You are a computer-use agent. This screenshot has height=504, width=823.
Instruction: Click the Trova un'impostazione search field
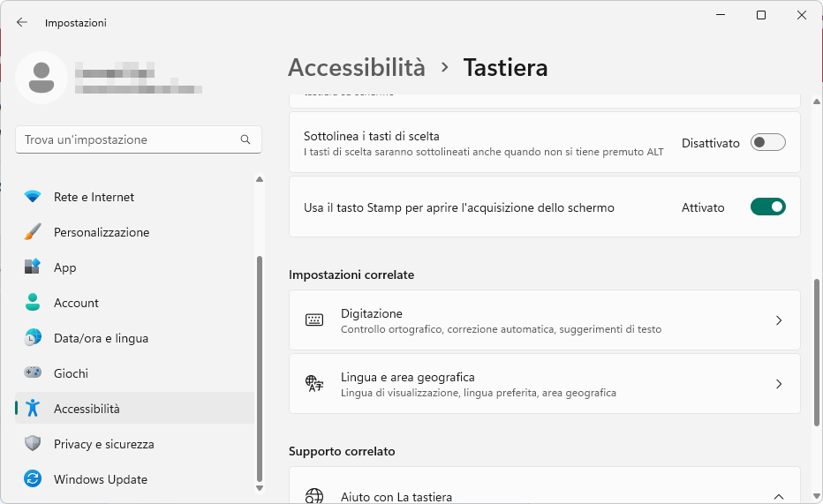[139, 139]
